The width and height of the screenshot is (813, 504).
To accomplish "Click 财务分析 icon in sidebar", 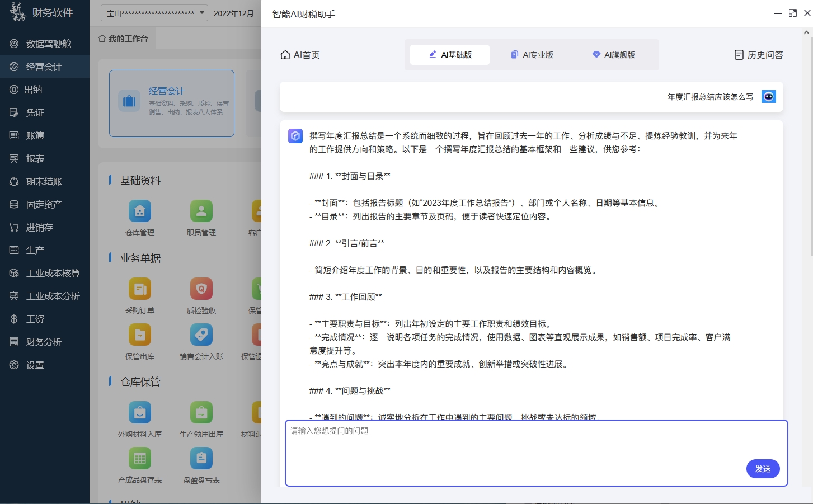I will pos(14,342).
